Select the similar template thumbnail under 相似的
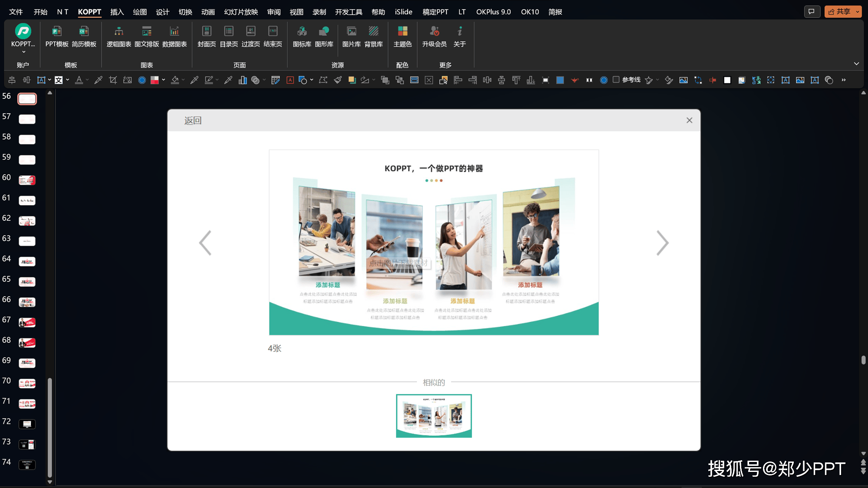The width and height of the screenshot is (868, 488). click(434, 416)
